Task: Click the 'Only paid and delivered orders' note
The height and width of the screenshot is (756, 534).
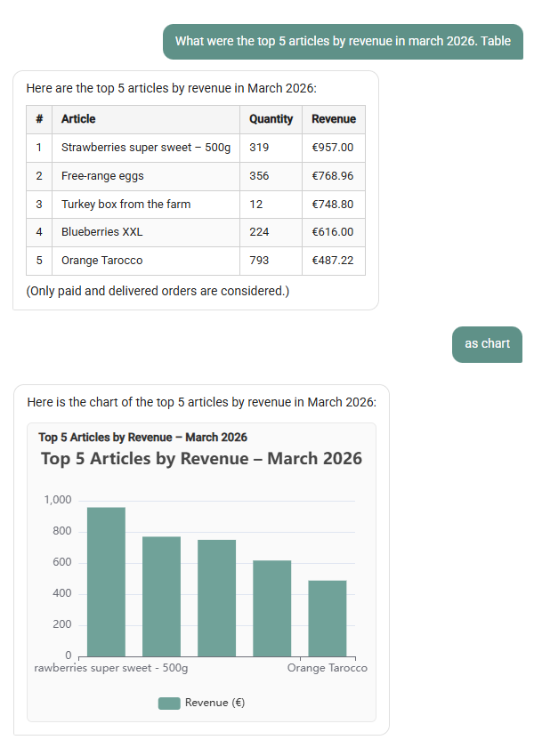Action: [158, 291]
